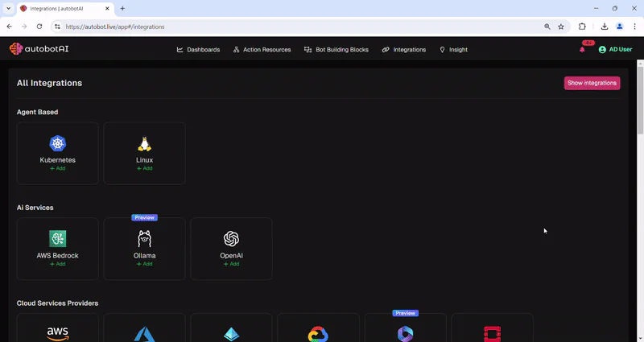Click Show integrations button
Image resolution: width=644 pixels, height=342 pixels.
592,83
